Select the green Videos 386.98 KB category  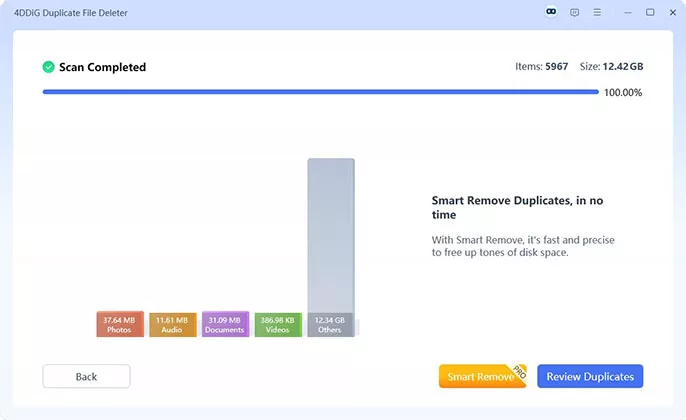tap(277, 324)
